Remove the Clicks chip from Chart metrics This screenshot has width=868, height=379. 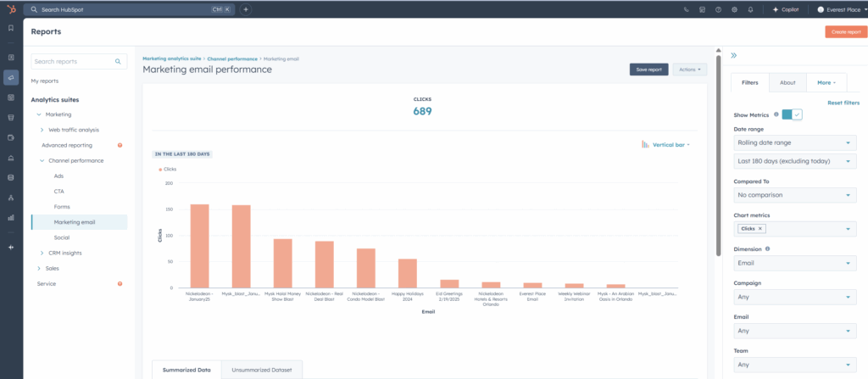760,229
